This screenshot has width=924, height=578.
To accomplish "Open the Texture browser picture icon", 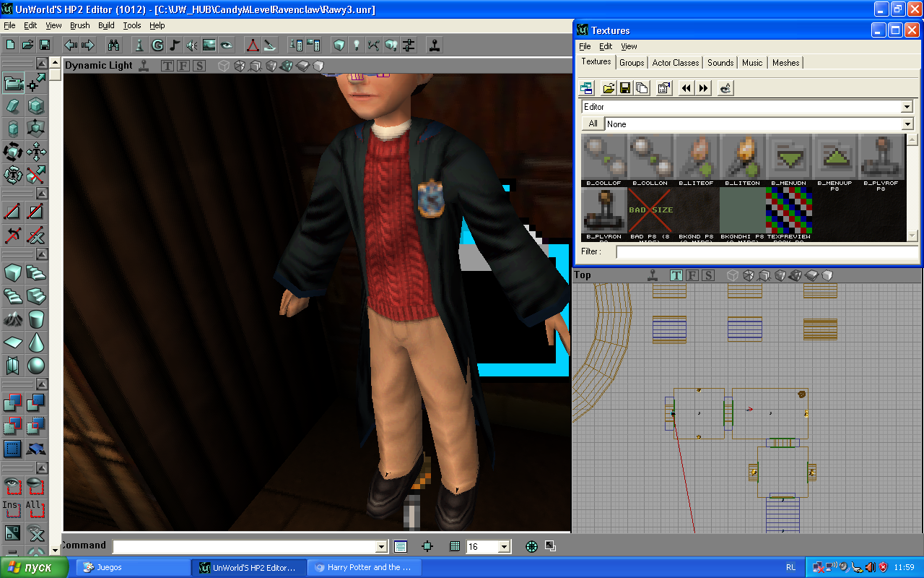I will [x=209, y=45].
